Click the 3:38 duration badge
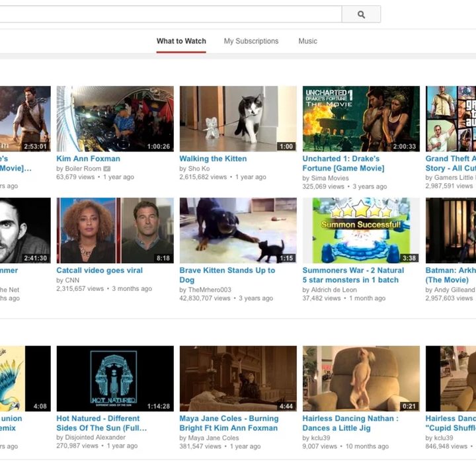Image resolution: width=476 pixels, height=476 pixels. pyautogui.click(x=409, y=258)
